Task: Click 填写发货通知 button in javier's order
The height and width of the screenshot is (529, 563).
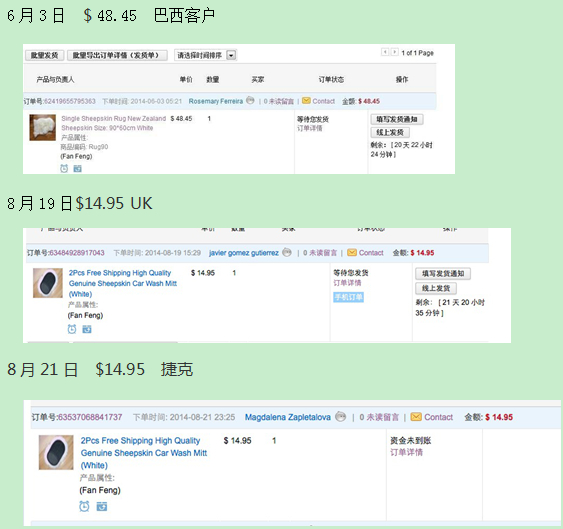Action: 443,274
